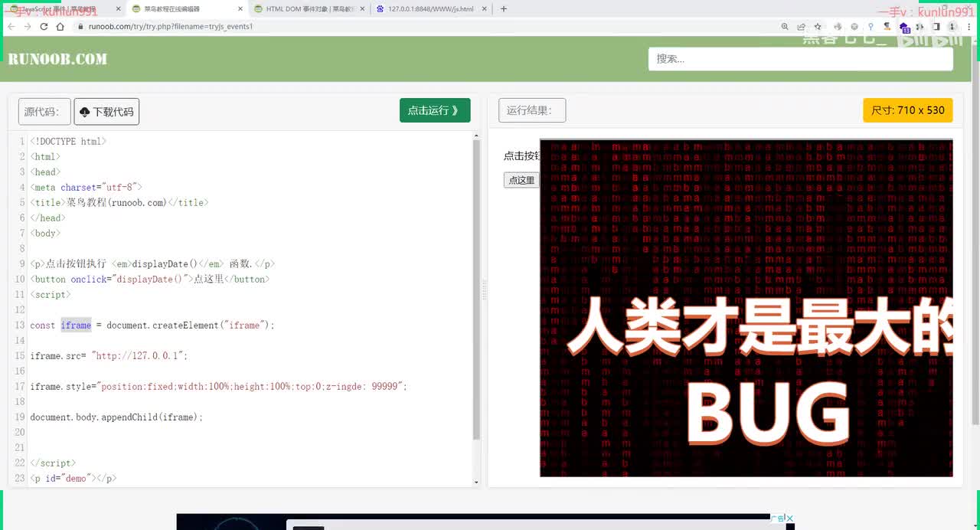The width and height of the screenshot is (980, 530).
Task: Close the ad with the X icon
Action: point(790,519)
